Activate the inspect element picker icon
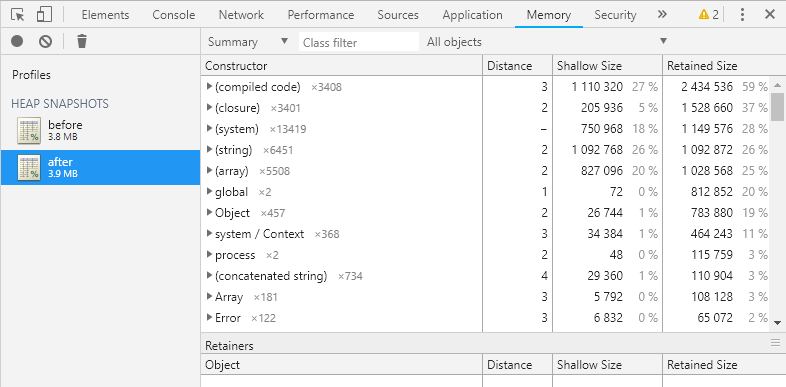The height and width of the screenshot is (387, 786). point(18,15)
